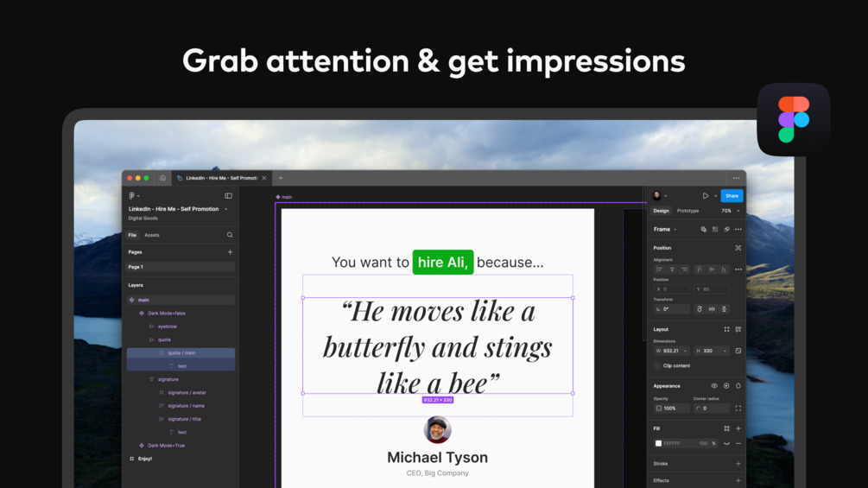This screenshot has width=868, height=488.
Task: Add a new fill
Action: (738, 428)
